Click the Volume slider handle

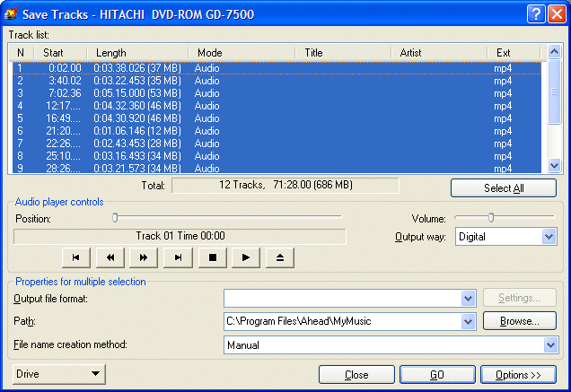tap(491, 218)
